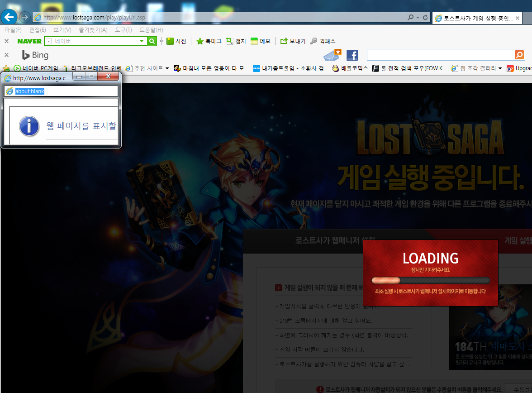Click the NAVER logo on the toolbar
Viewport: 532px width, 393px height.
(29, 41)
